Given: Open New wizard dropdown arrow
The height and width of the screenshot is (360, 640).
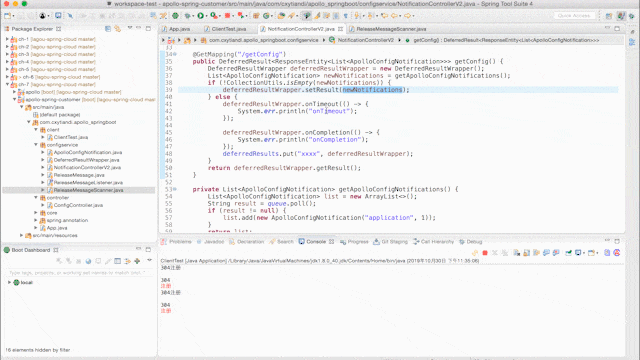Looking at the screenshot, I should [x=13, y=16].
